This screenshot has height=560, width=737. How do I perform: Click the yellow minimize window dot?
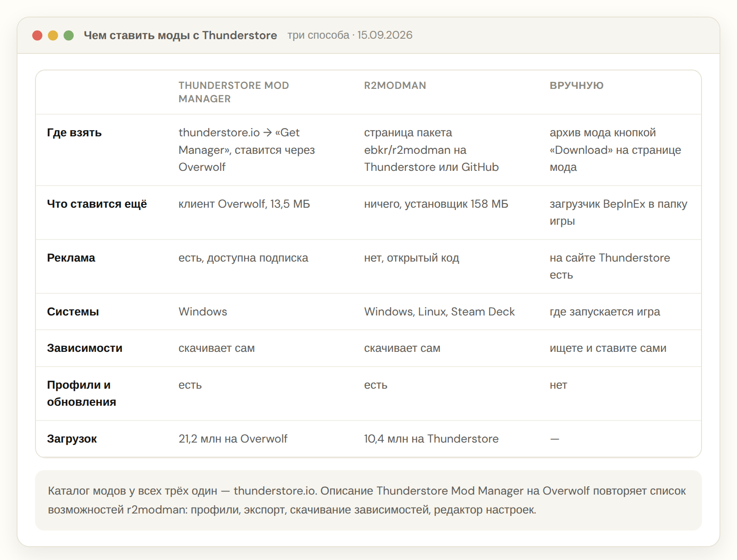tap(53, 35)
